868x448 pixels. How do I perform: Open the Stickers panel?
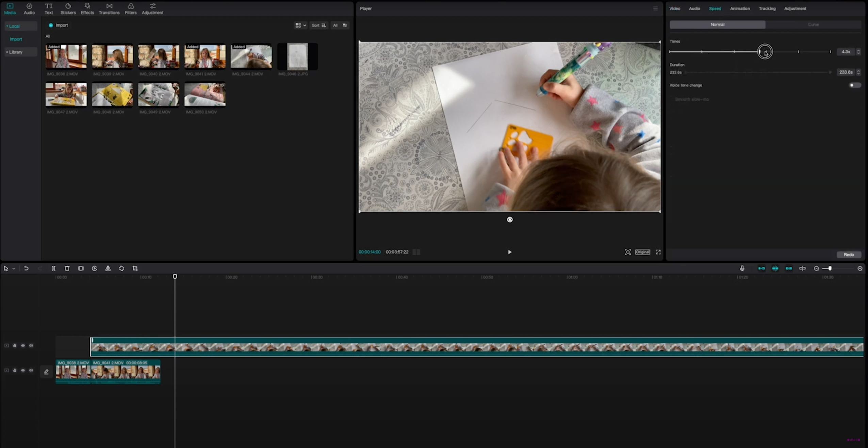click(x=68, y=8)
